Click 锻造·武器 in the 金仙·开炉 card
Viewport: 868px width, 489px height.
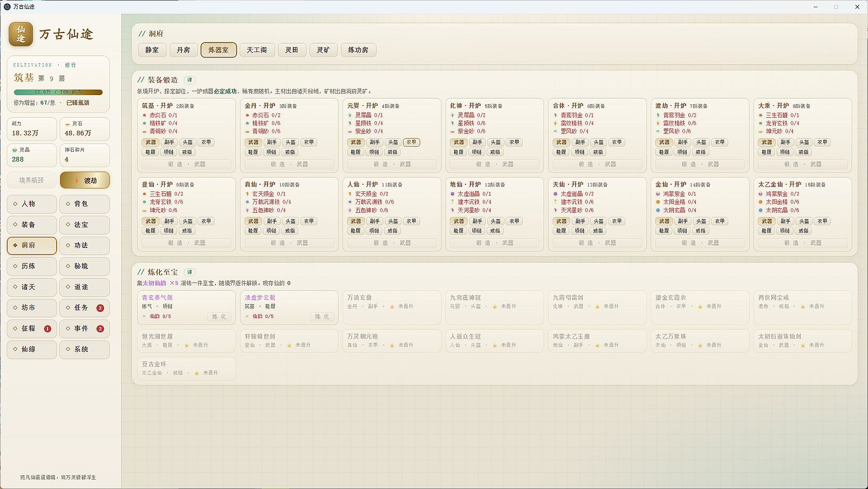(x=700, y=243)
